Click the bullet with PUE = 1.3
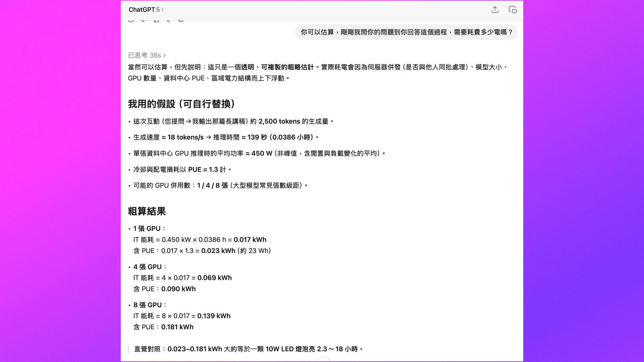The width and height of the screenshot is (644, 362). 182,170
